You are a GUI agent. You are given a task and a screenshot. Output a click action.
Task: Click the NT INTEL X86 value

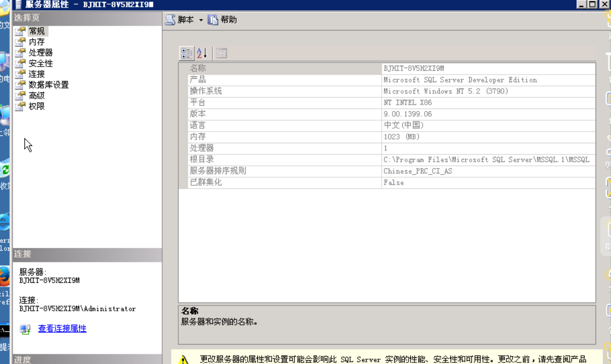(408, 103)
